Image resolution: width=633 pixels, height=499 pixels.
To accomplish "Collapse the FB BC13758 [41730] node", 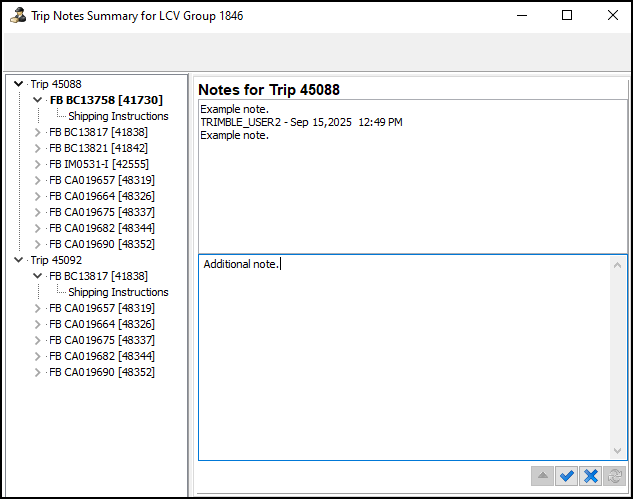I will (x=37, y=100).
